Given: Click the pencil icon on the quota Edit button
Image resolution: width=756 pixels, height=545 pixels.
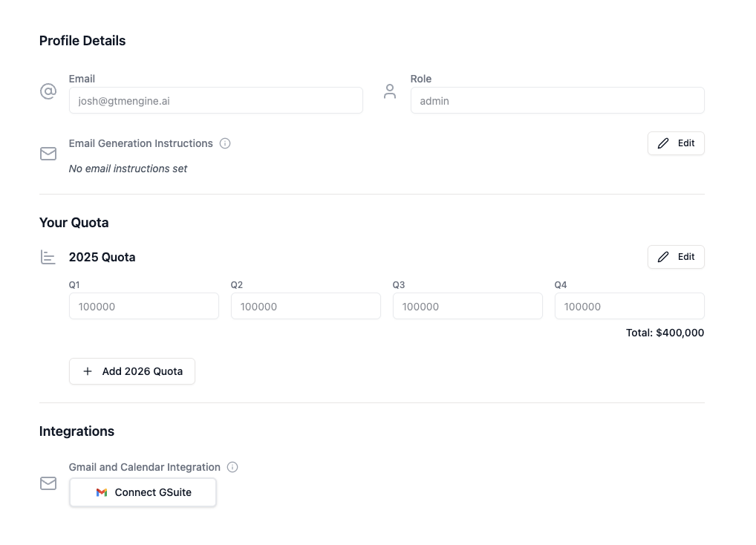Looking at the screenshot, I should click(x=663, y=257).
